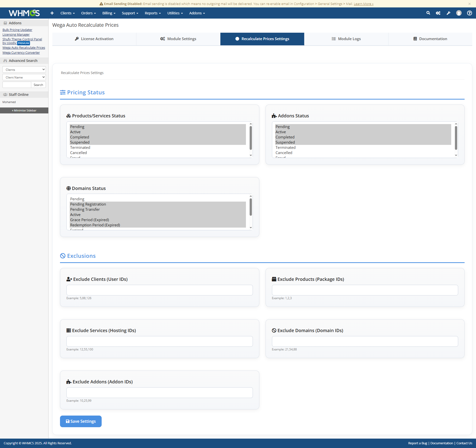
Task: Open the Wega Currency Converter link
Action: pos(21,53)
